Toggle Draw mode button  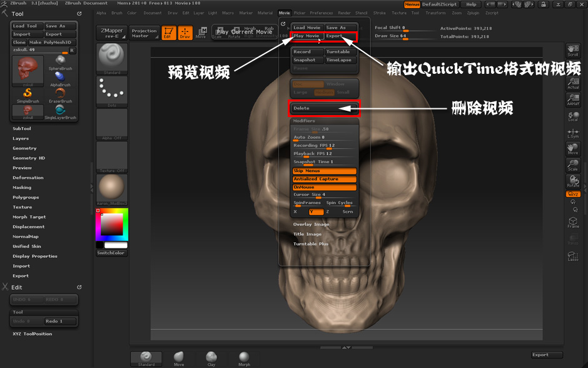(x=185, y=33)
